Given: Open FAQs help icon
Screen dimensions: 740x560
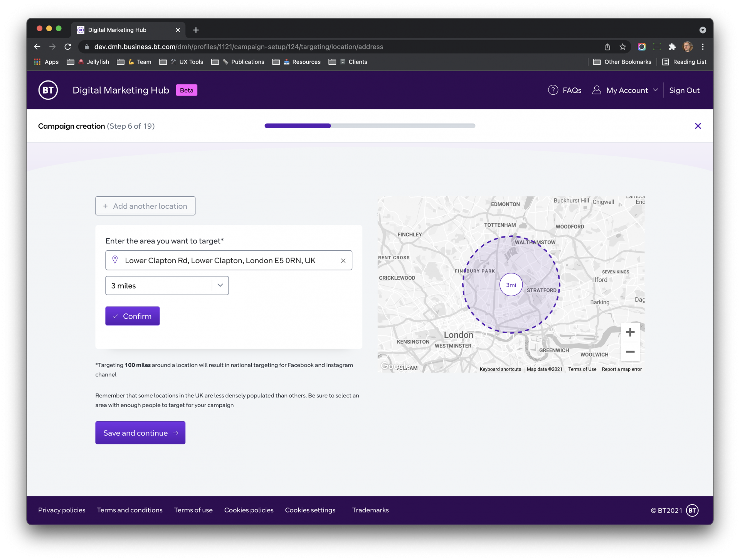Looking at the screenshot, I should click(553, 90).
